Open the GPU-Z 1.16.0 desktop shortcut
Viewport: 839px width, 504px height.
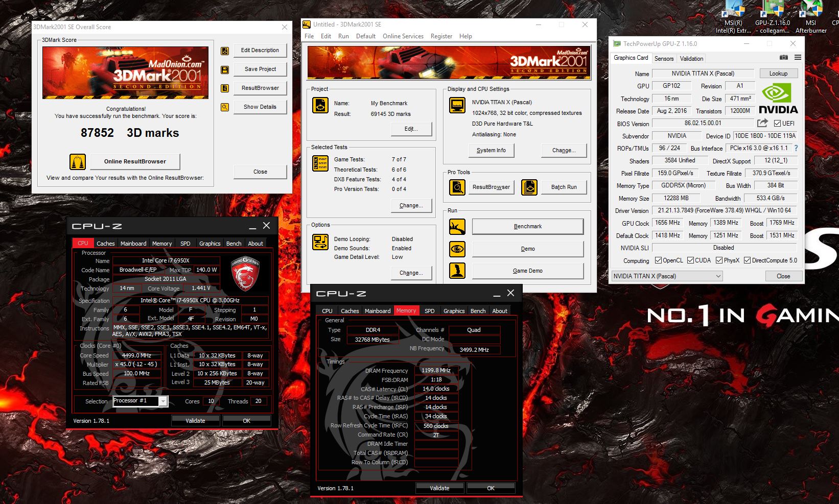point(772,17)
